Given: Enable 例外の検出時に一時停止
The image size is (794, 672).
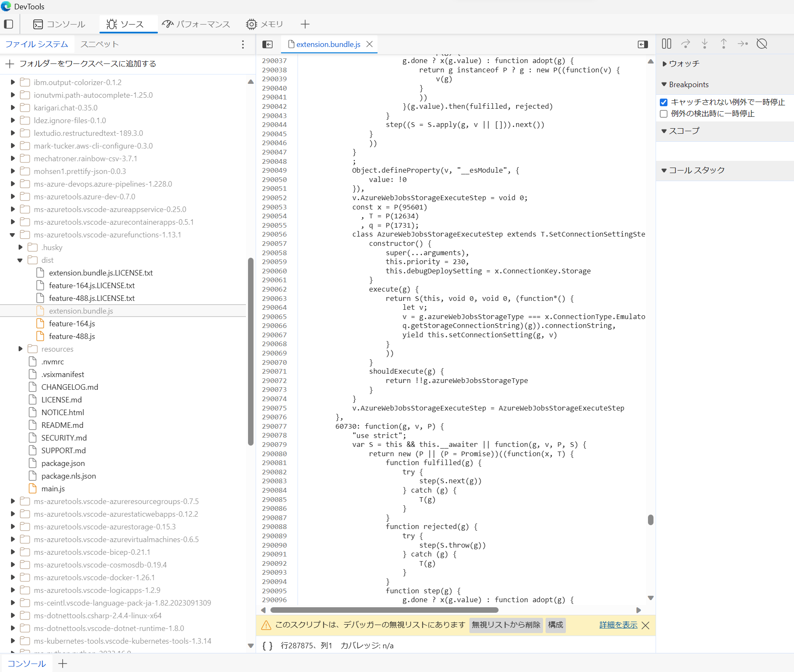Looking at the screenshot, I should tap(663, 113).
